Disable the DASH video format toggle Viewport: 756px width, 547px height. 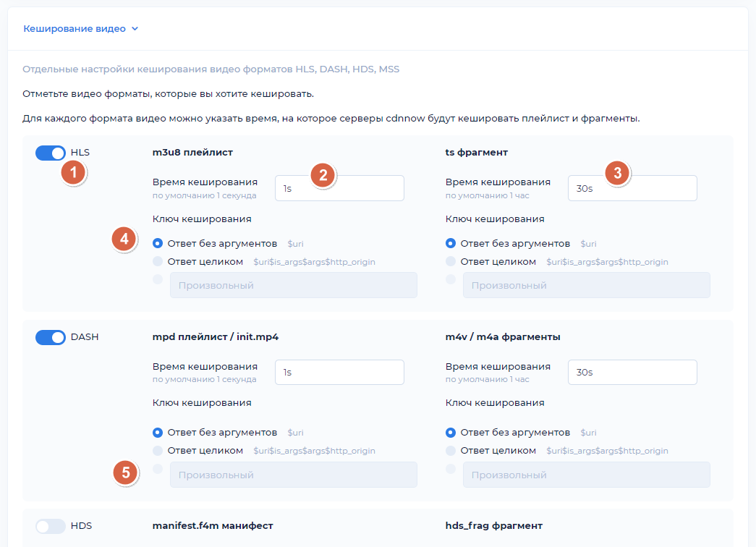click(x=50, y=337)
